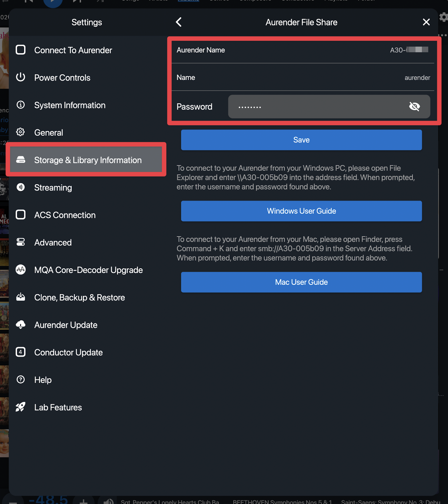
Task: Close the Aurender File Share panel
Action: pos(426,22)
